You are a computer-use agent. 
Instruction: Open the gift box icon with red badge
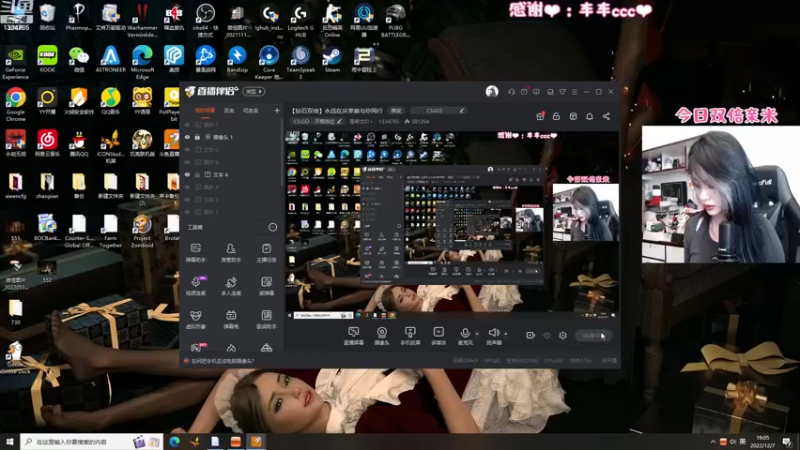point(540,116)
